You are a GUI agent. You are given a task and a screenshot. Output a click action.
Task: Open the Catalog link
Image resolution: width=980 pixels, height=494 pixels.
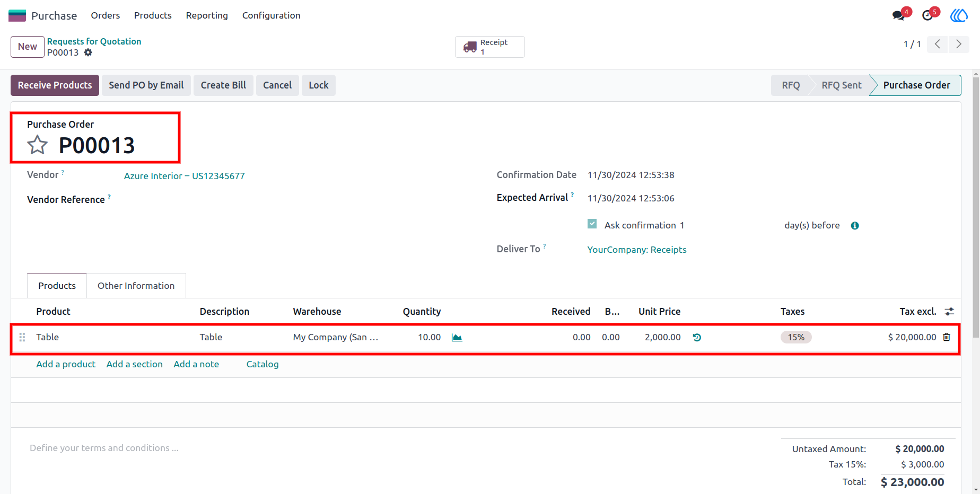[262, 364]
